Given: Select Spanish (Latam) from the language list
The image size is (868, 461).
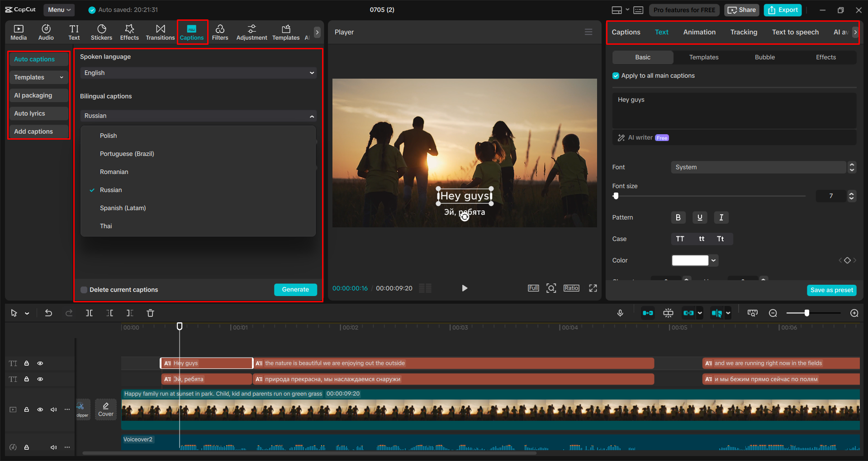Looking at the screenshot, I should pyautogui.click(x=123, y=208).
